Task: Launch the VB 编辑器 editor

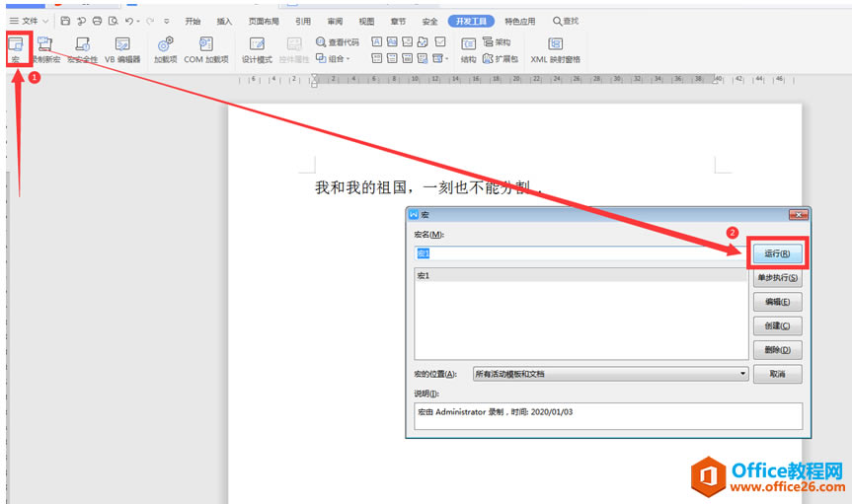Action: pos(122,50)
